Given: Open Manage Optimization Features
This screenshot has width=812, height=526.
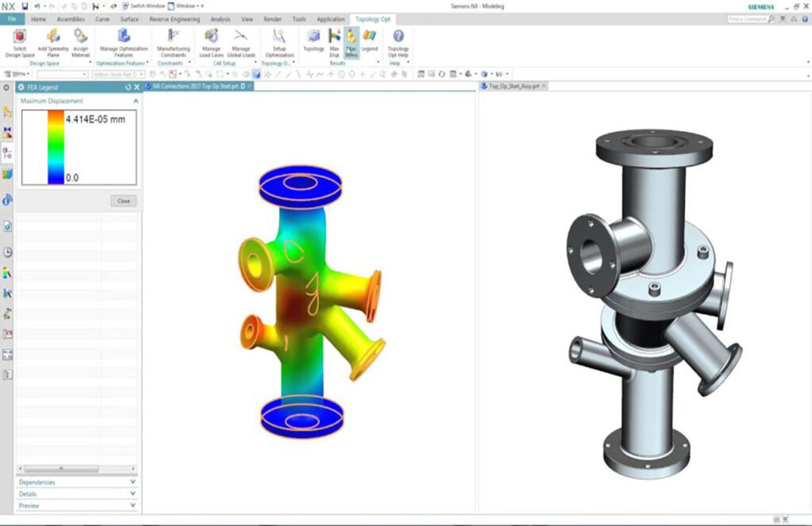Looking at the screenshot, I should click(x=123, y=40).
